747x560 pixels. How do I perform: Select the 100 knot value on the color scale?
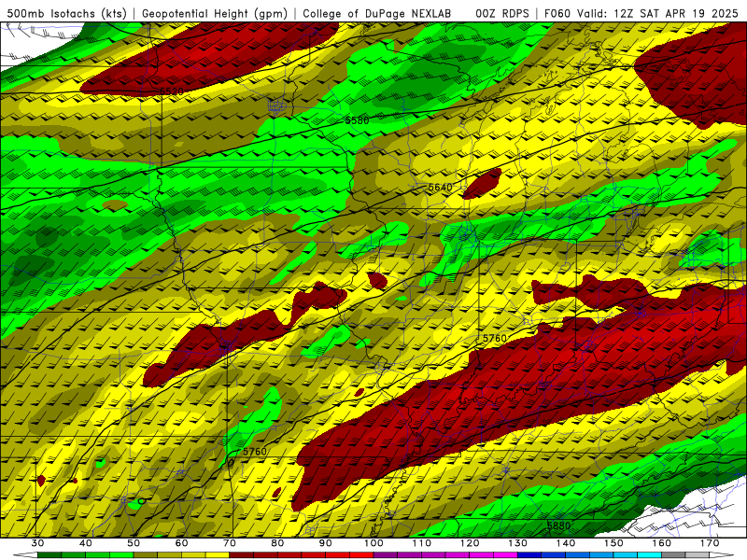373,543
